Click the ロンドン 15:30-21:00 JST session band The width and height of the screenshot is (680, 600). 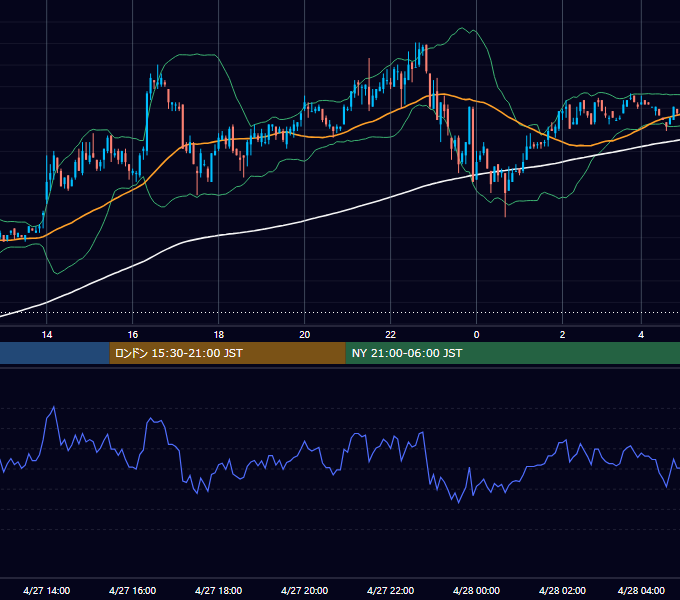(x=227, y=353)
